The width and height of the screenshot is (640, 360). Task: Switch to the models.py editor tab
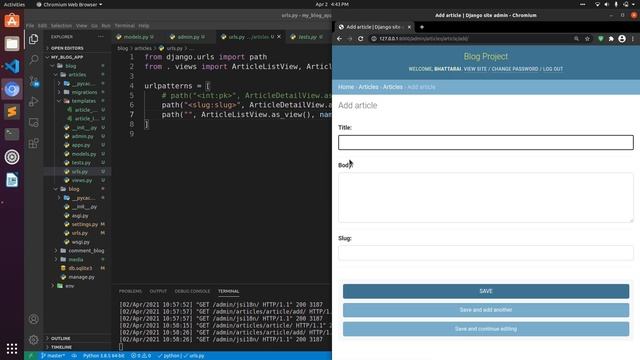pyautogui.click(x=136, y=37)
